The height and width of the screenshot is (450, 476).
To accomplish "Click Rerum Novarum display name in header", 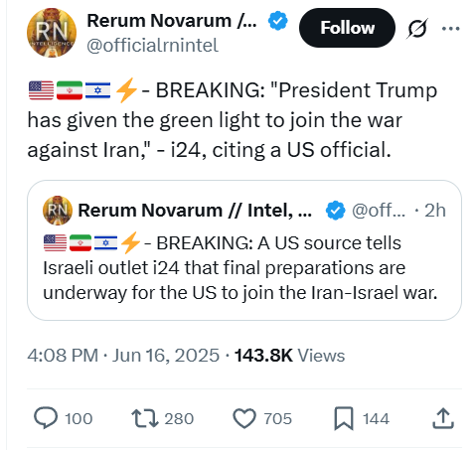I will pos(172,21).
